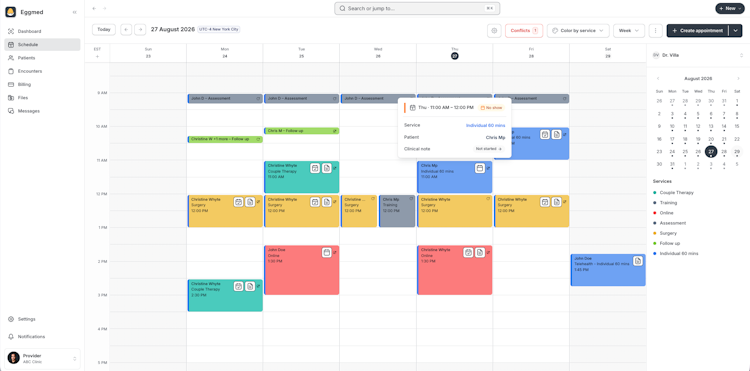Click Couple Therapy color dot in Services
The height and width of the screenshot is (371, 750).
click(x=654, y=193)
